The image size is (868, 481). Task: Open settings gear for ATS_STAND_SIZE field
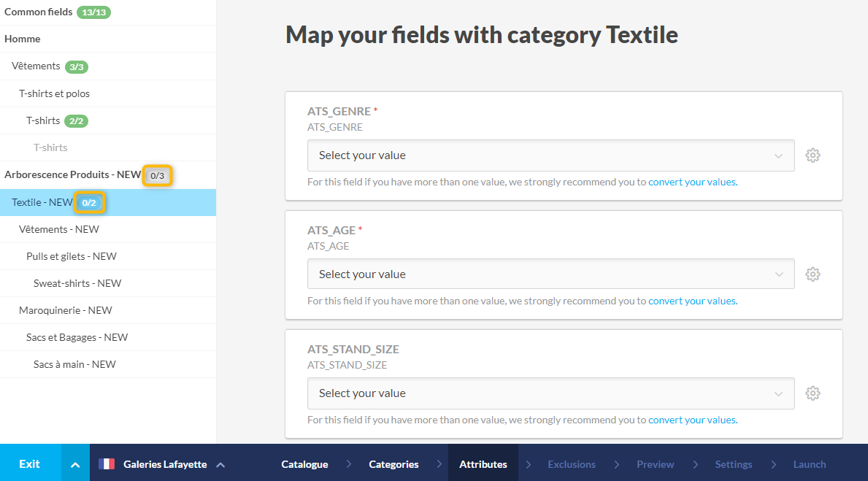813,393
